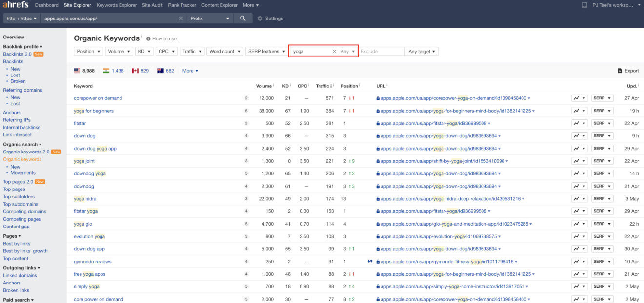
Task: Open chart for corepower on demand row
Action: [580, 98]
